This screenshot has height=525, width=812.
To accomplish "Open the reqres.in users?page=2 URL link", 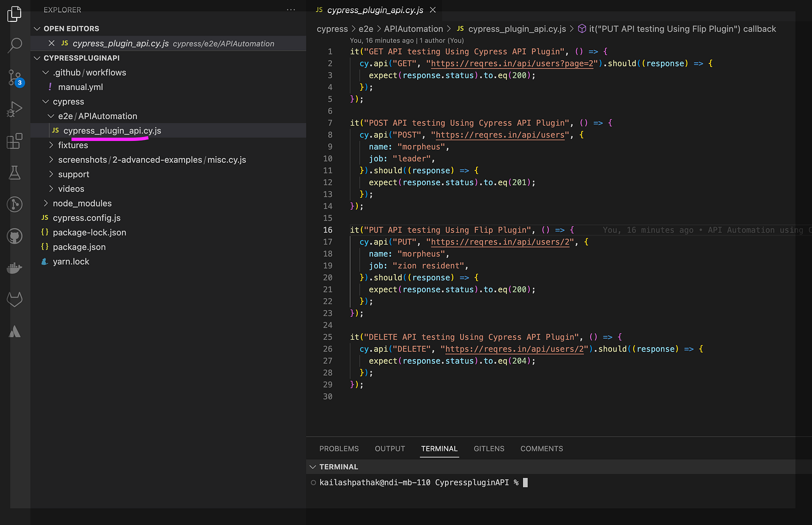I will click(512, 63).
